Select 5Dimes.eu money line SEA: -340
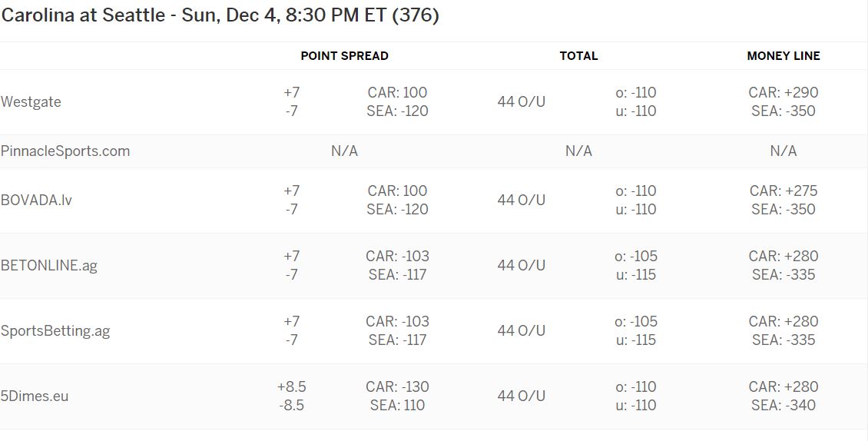Screen dimensions: 868x441 click(x=784, y=406)
